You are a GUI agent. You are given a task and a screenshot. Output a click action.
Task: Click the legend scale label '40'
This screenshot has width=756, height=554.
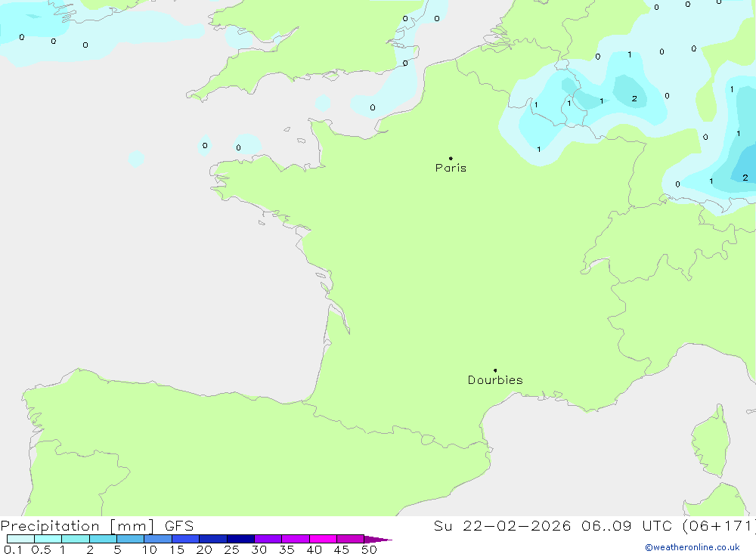tap(314, 549)
